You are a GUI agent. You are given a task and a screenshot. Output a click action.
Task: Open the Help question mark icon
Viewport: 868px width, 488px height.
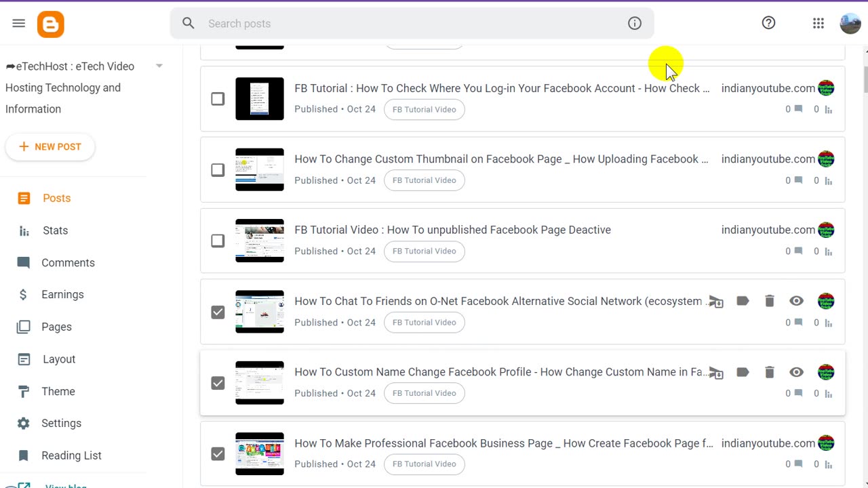coord(768,23)
